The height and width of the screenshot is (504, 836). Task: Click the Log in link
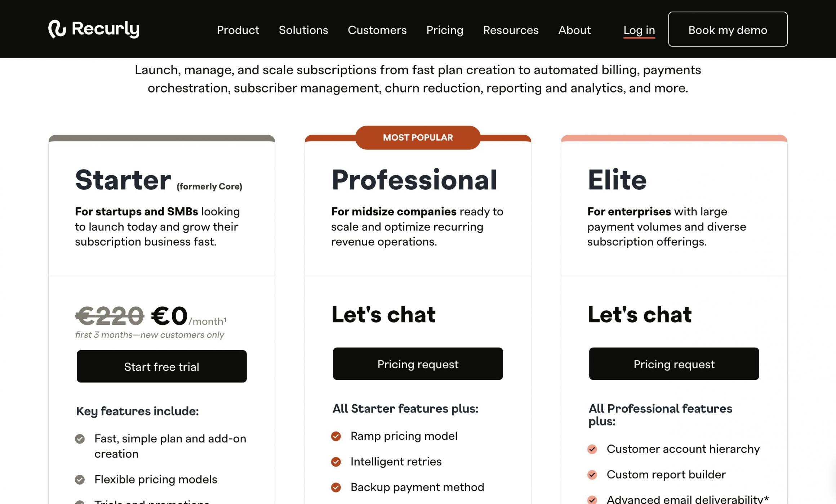pyautogui.click(x=639, y=30)
